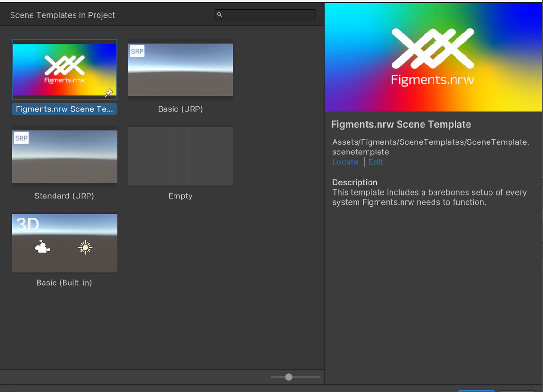
Task: Click the Edit link
Action: coord(375,162)
